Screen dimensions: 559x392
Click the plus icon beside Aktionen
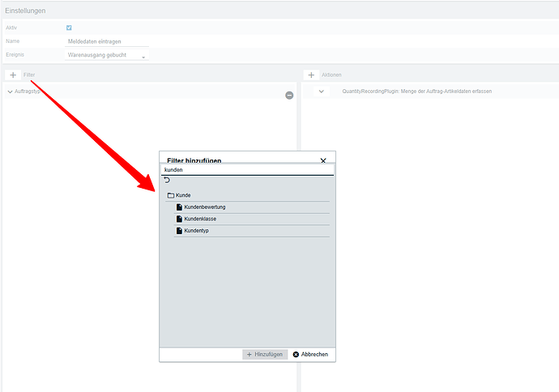(311, 75)
